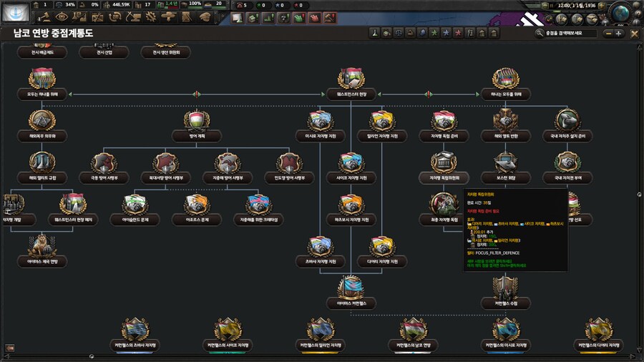
Task: Select the 커먼웰스 수립 focus icon
Action: pyautogui.click(x=507, y=287)
